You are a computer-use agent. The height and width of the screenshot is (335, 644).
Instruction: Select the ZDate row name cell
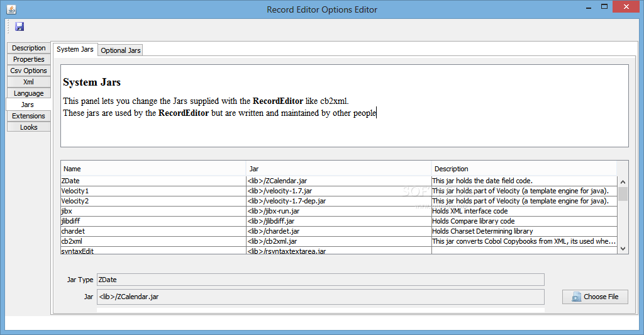click(153, 181)
